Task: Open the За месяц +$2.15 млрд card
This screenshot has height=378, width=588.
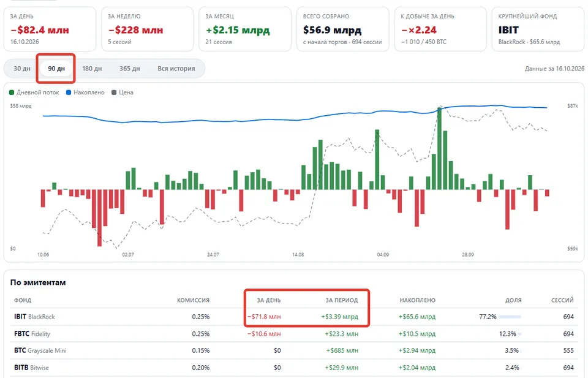Action: coord(245,29)
